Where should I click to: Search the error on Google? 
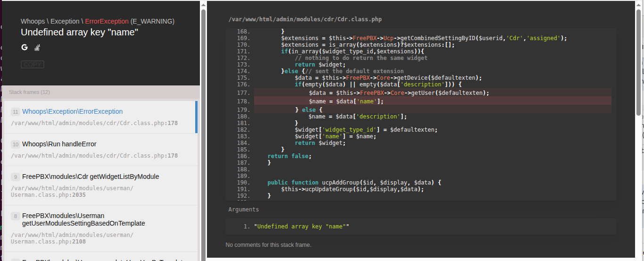[25, 47]
